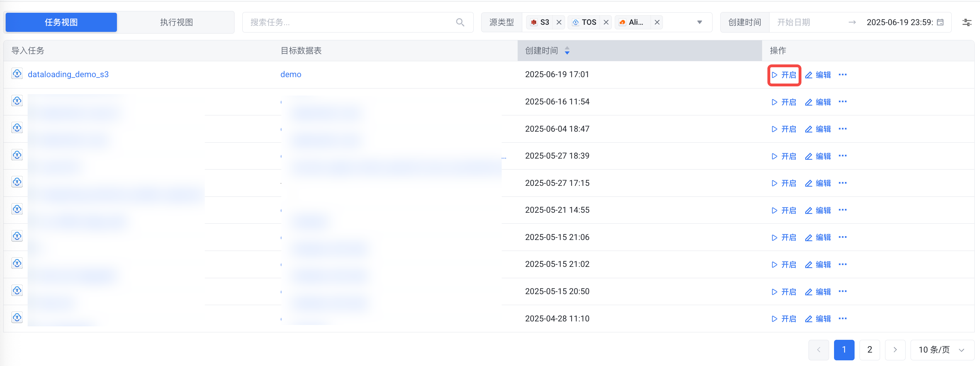The width and height of the screenshot is (980, 366).
Task: Switch to the 执行视图 tab
Action: click(x=176, y=22)
